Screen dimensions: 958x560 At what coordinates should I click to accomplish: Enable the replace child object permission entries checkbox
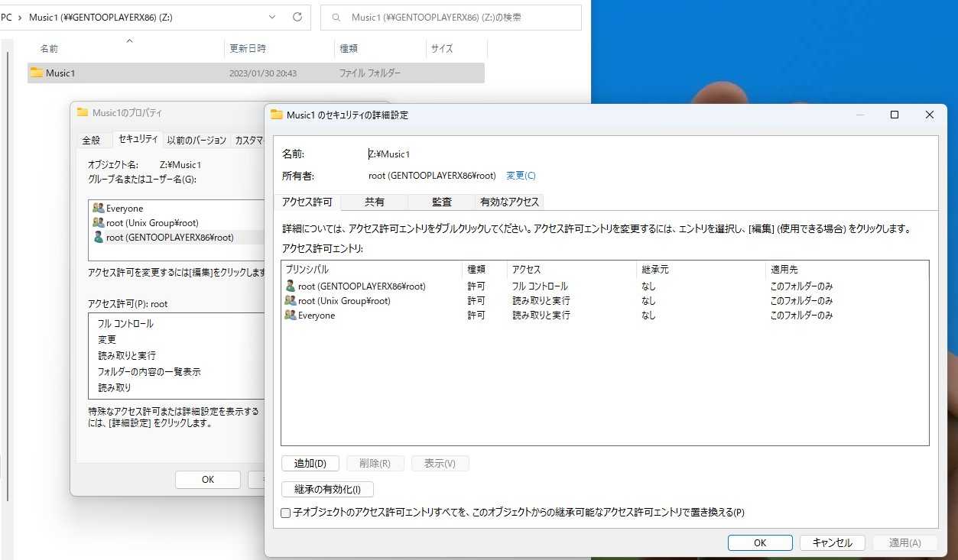pos(285,513)
